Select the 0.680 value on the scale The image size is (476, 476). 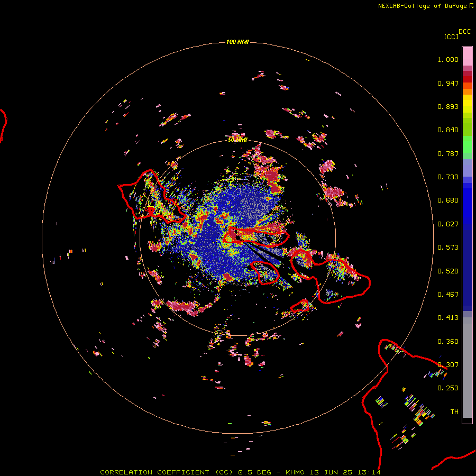(x=448, y=200)
